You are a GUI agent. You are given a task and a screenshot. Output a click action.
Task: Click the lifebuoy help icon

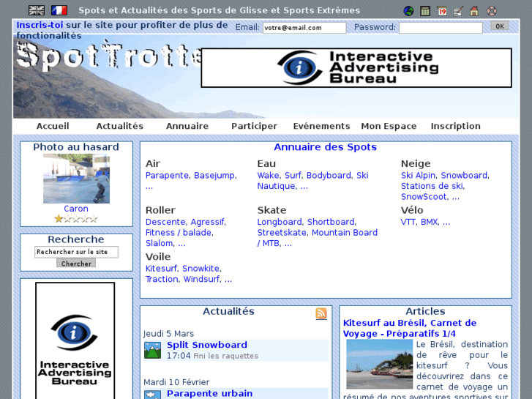point(492,11)
